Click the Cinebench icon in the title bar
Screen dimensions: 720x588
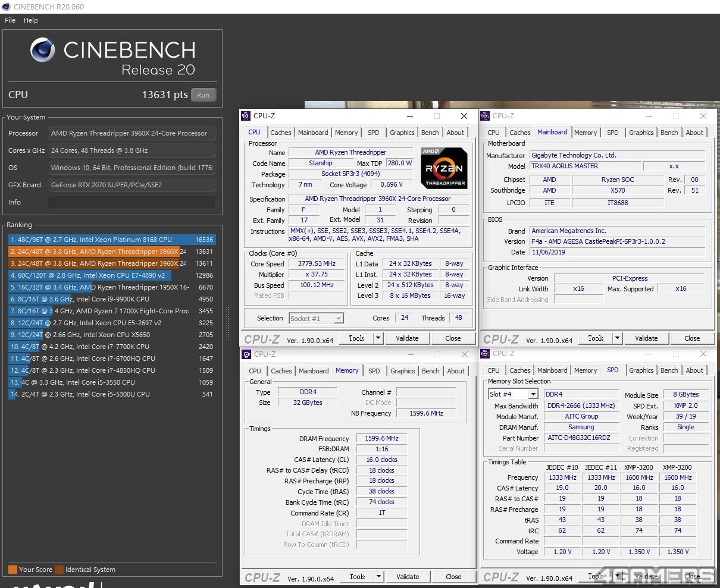7,7
